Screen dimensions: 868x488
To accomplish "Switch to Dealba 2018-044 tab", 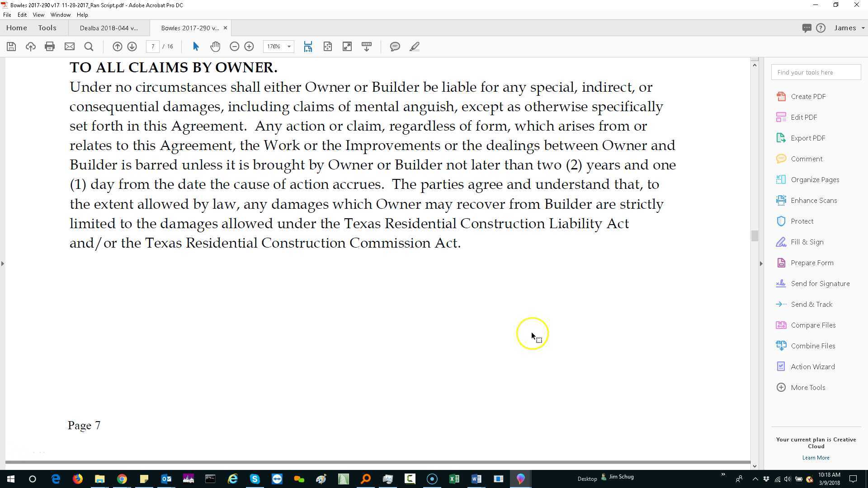I will (x=108, y=28).
